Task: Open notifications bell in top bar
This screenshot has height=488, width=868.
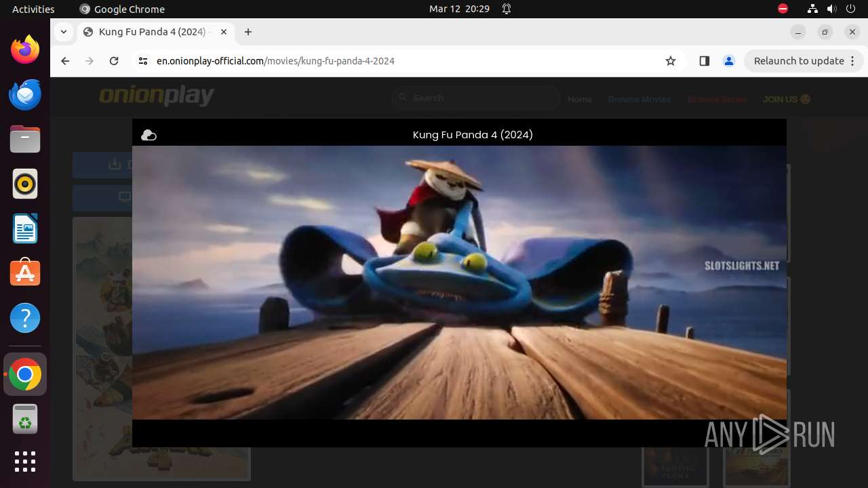Action: click(507, 9)
